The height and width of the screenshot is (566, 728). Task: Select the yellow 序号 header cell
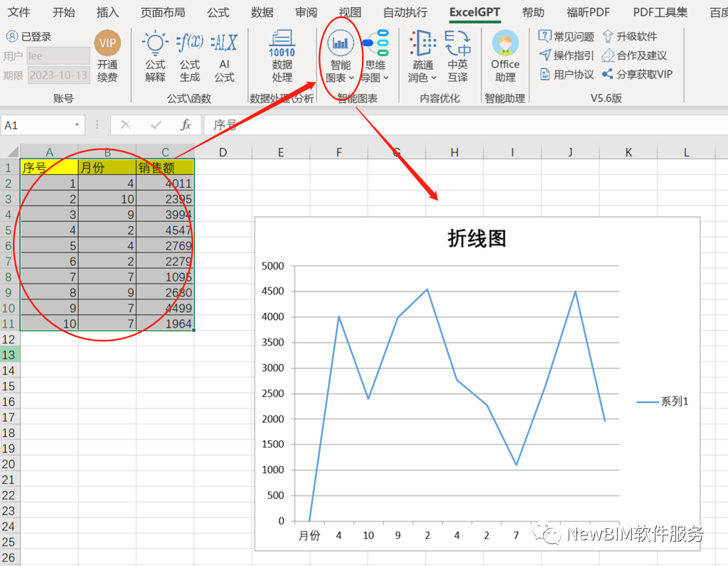(49, 167)
